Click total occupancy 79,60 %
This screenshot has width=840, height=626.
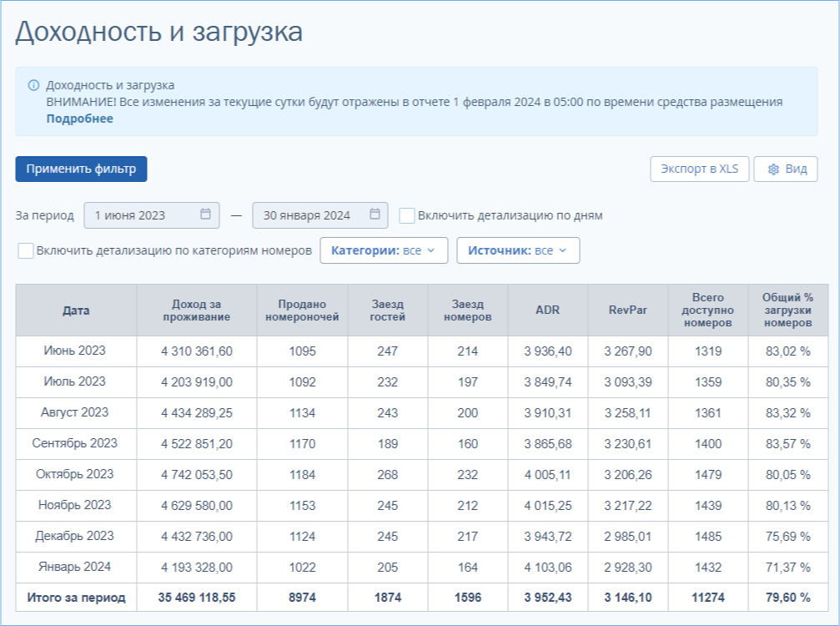click(x=788, y=598)
